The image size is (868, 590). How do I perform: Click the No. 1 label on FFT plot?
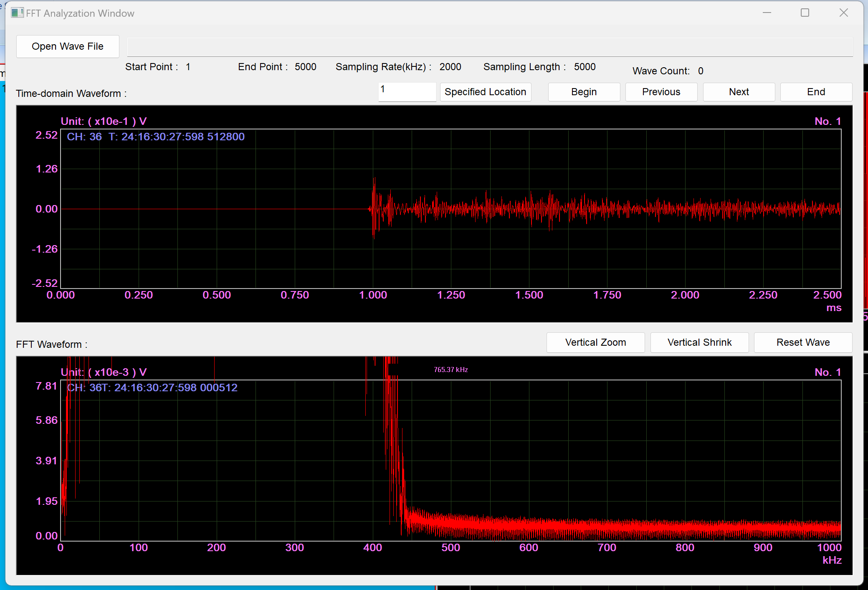coord(828,372)
